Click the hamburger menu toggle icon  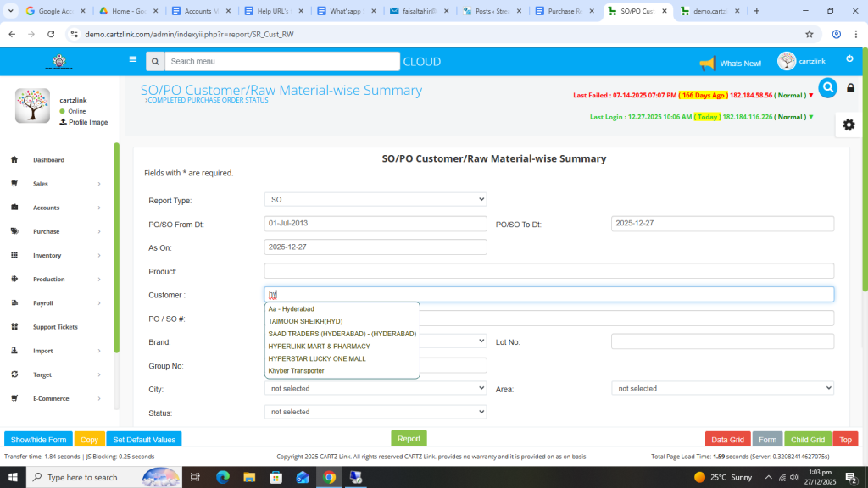[132, 60]
